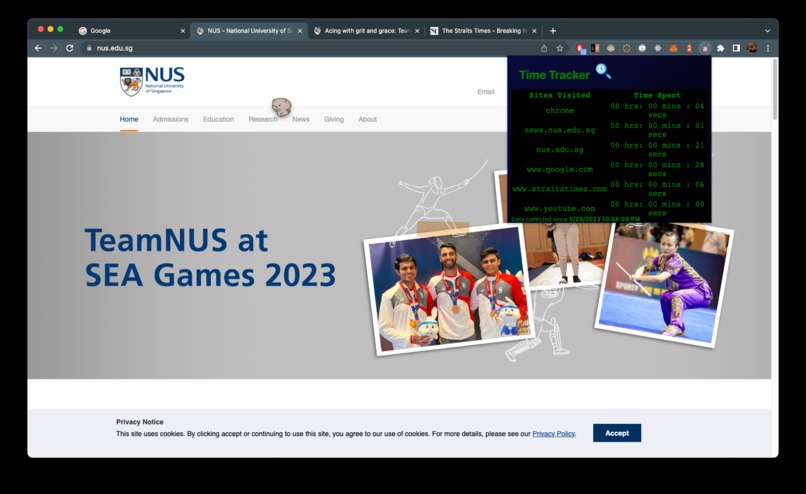Click the Email link in the header
Screen dimensions: 806x494
click(486, 92)
